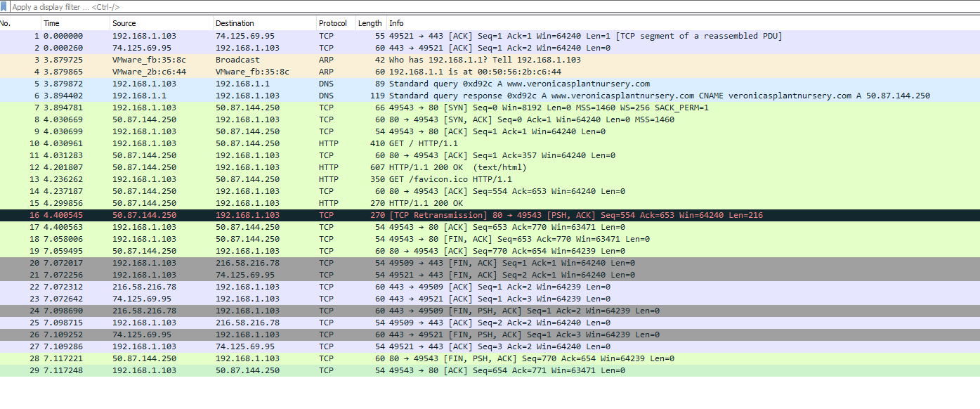Screen dimensions: 980x409
Task: Select DNS query response packet 6
Action: (490, 96)
